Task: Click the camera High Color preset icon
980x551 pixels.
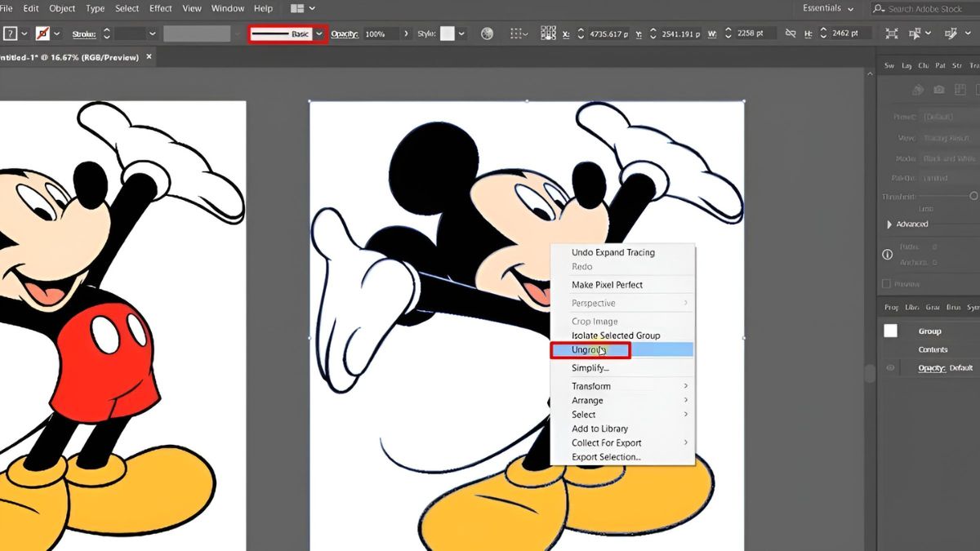Action: 939,90
